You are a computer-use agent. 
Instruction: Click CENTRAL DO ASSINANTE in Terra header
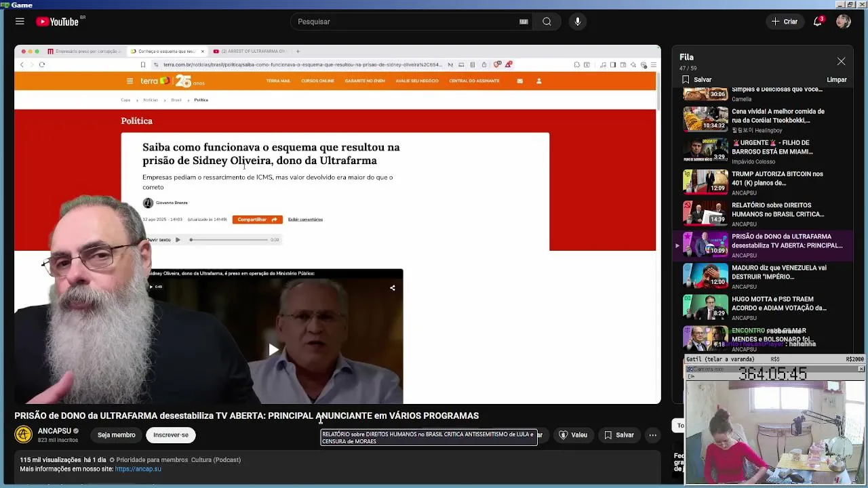(474, 81)
